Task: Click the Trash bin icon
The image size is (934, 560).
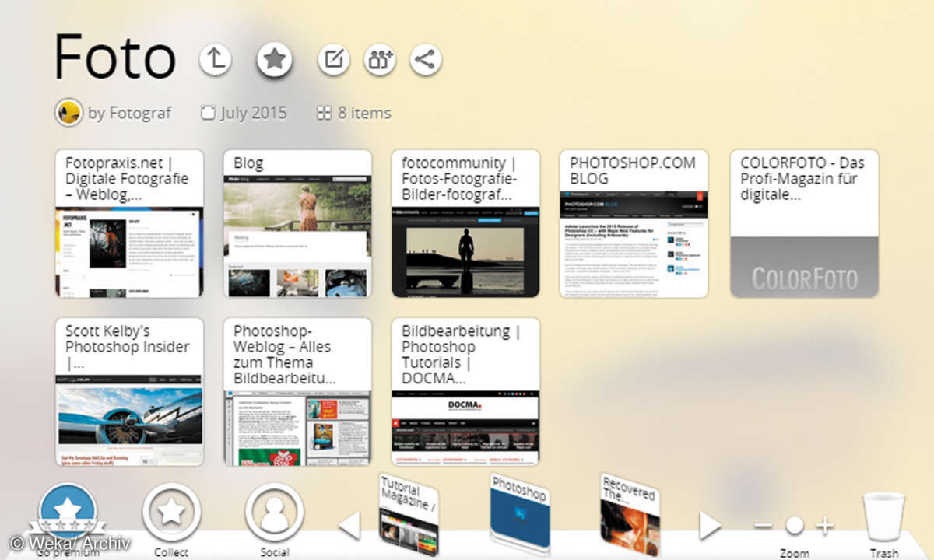Action: [884, 517]
